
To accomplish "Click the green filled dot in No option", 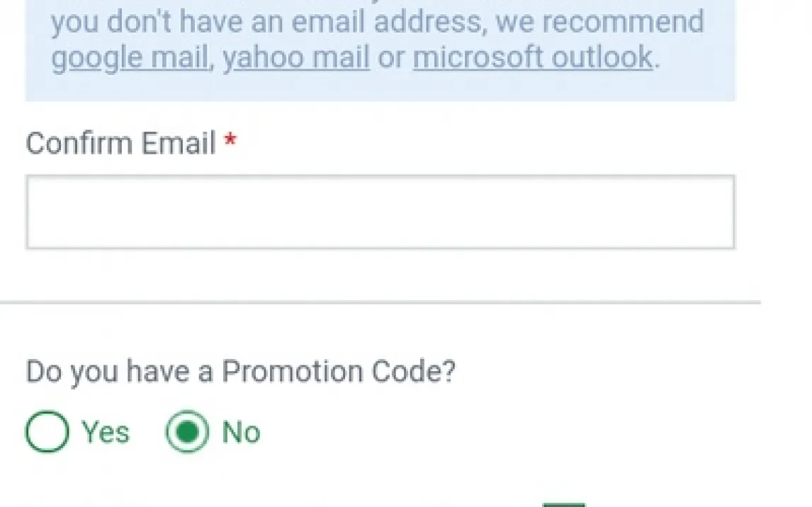I will (x=188, y=432).
